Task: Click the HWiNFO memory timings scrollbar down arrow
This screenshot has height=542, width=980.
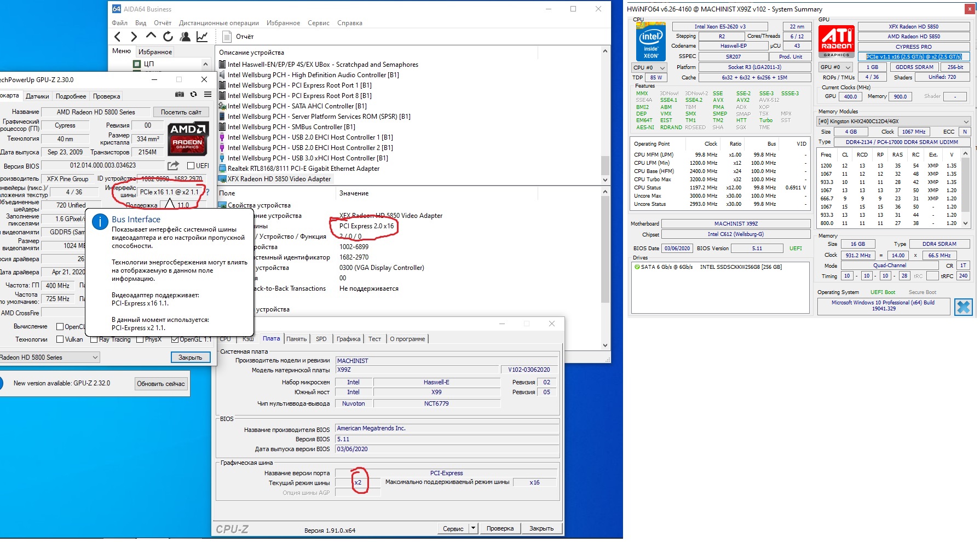Action: tap(966, 223)
